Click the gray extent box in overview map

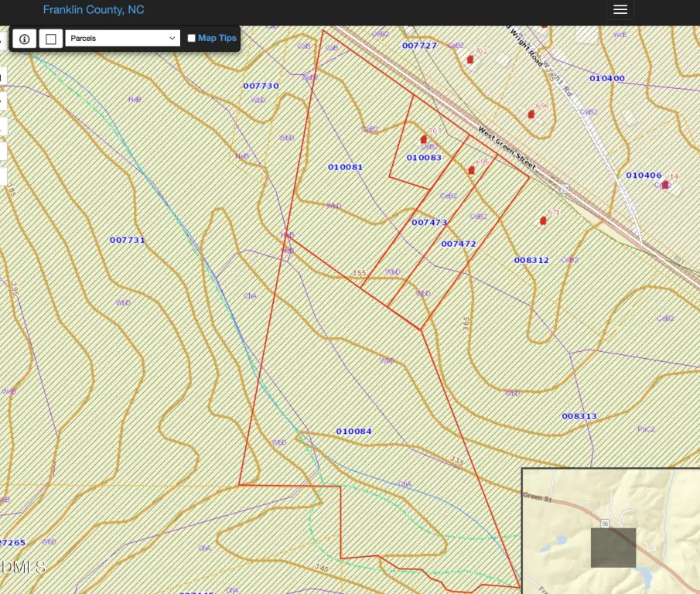(613, 548)
